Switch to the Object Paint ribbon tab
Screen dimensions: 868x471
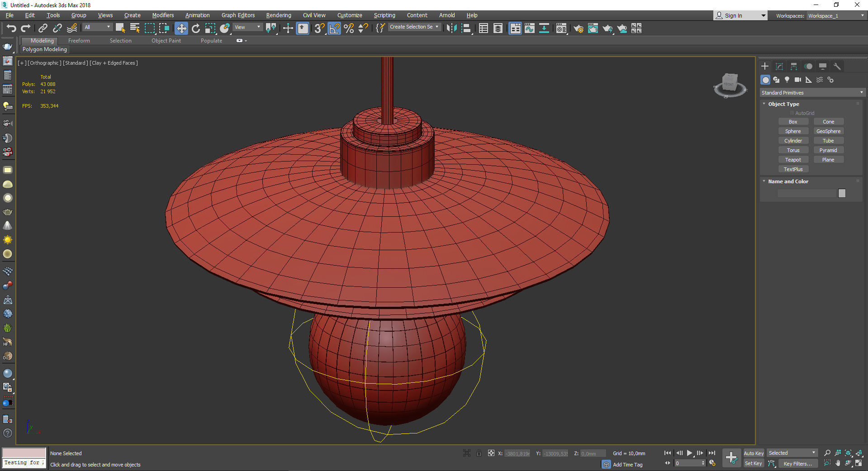point(166,41)
